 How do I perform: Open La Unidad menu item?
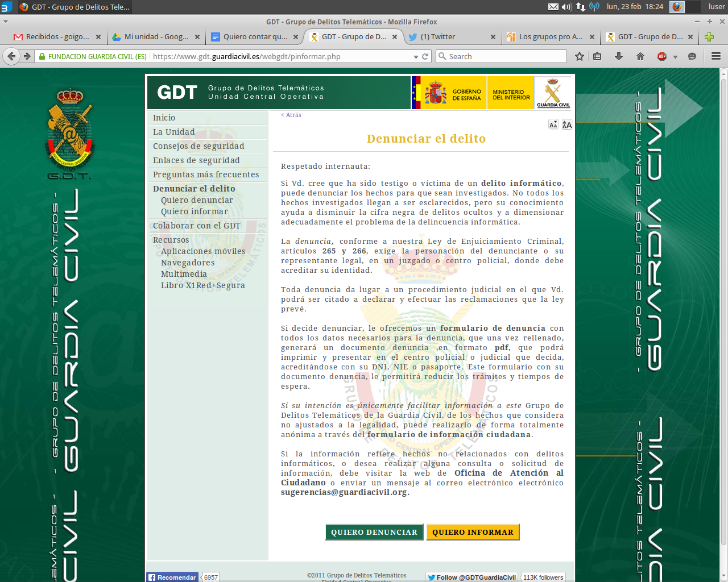(x=174, y=132)
